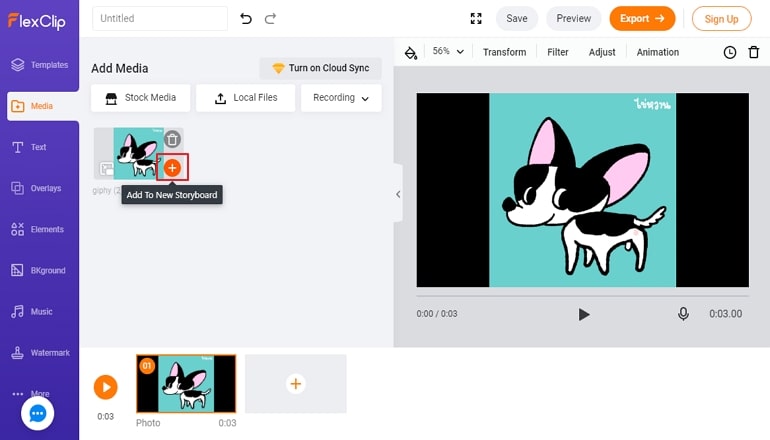
Task: Click the Untitled project name field
Action: [x=160, y=19]
